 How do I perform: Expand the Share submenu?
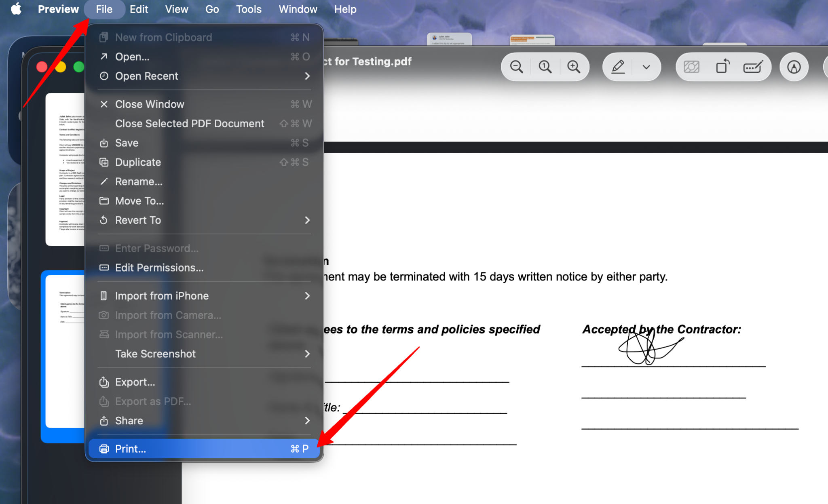pos(204,421)
